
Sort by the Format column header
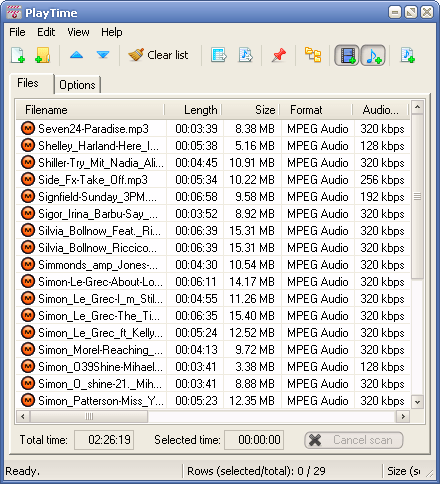pyautogui.click(x=316, y=110)
